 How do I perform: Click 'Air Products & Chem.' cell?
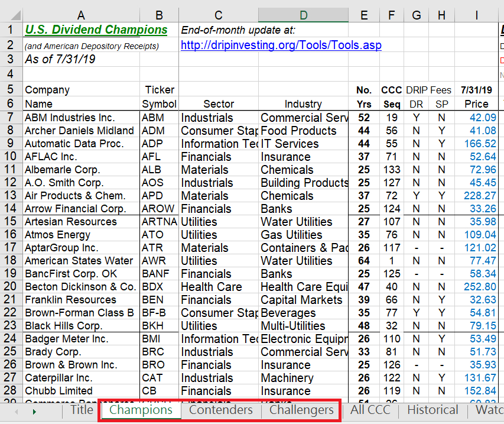pos(82,196)
